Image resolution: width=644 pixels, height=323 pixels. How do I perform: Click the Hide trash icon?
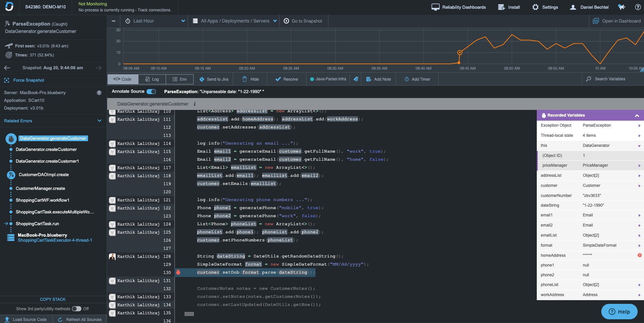tap(245, 79)
